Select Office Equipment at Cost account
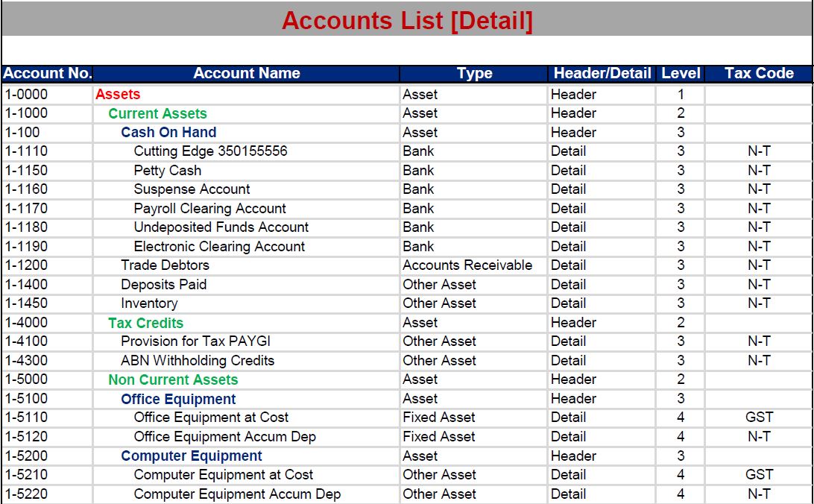This screenshot has height=504, width=814. (211, 418)
